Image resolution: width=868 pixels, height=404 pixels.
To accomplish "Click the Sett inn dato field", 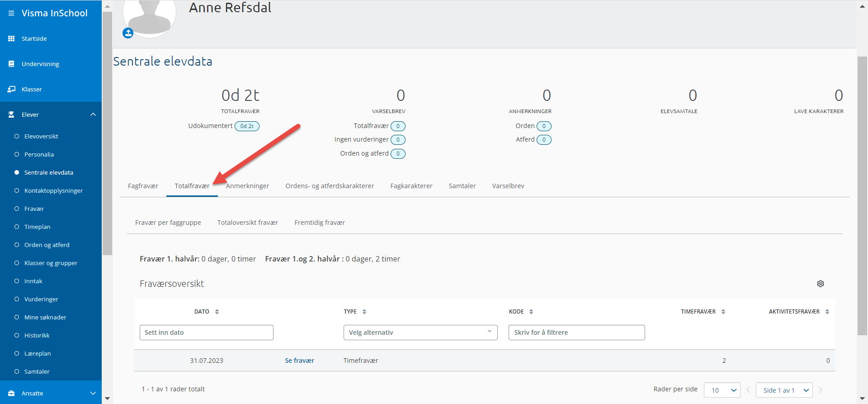I will tap(207, 333).
